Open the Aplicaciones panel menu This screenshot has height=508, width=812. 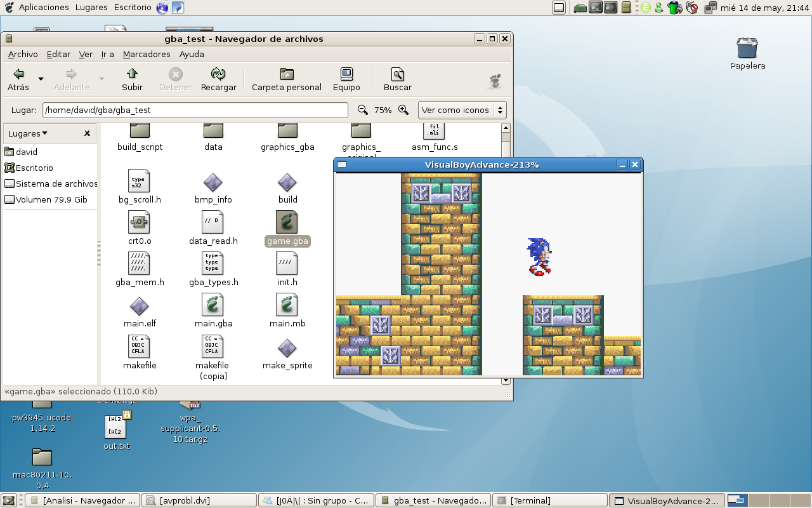click(x=44, y=8)
